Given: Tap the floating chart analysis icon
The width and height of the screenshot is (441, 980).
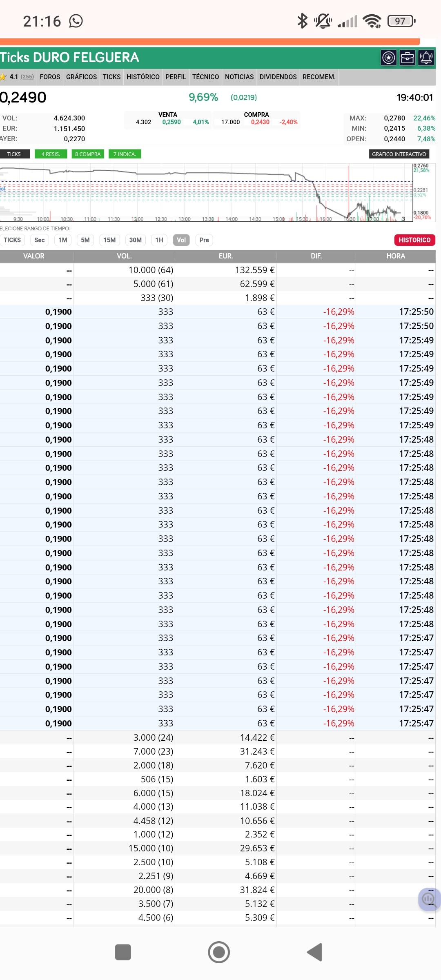Looking at the screenshot, I should coord(429,899).
